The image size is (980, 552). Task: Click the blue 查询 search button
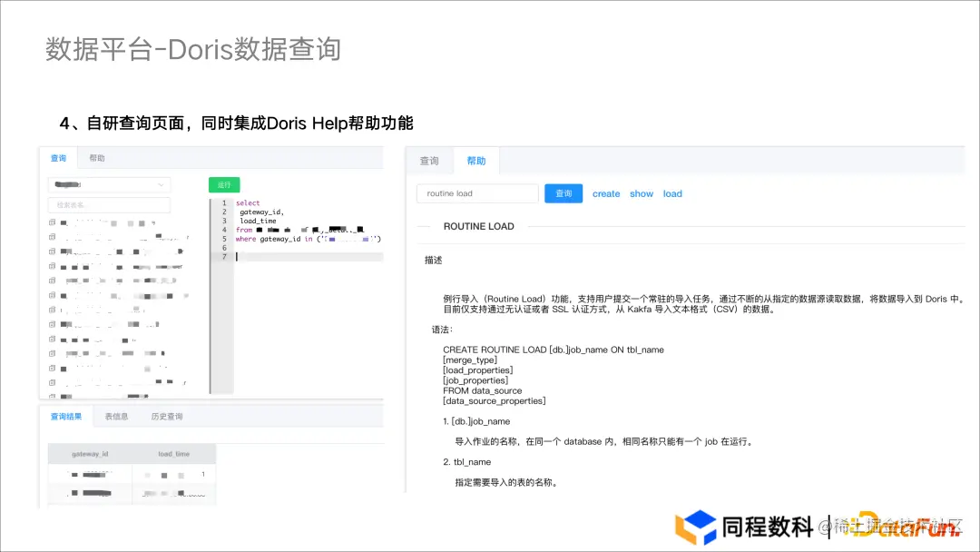coord(563,193)
